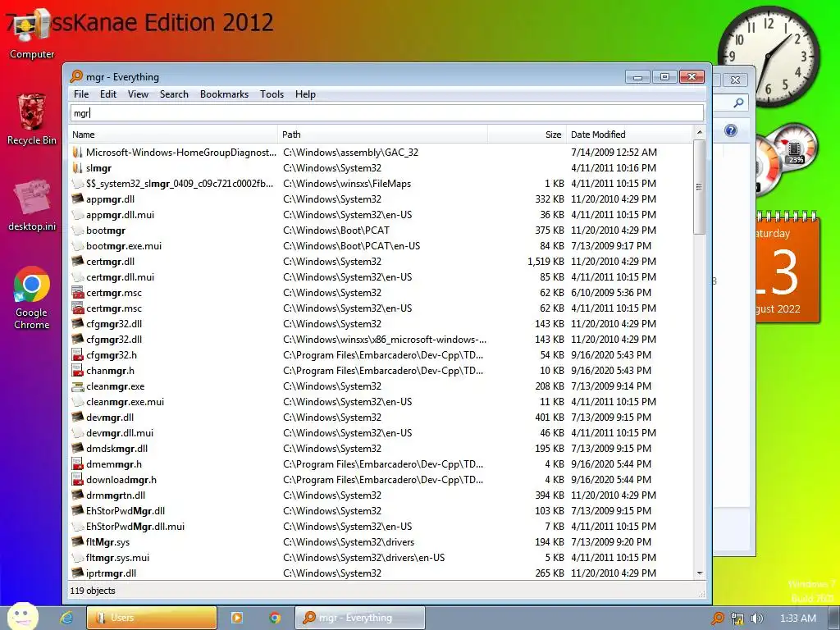Open Windows Media Player taskbar icon
Viewport: 840px width, 630px height.
(x=236, y=618)
